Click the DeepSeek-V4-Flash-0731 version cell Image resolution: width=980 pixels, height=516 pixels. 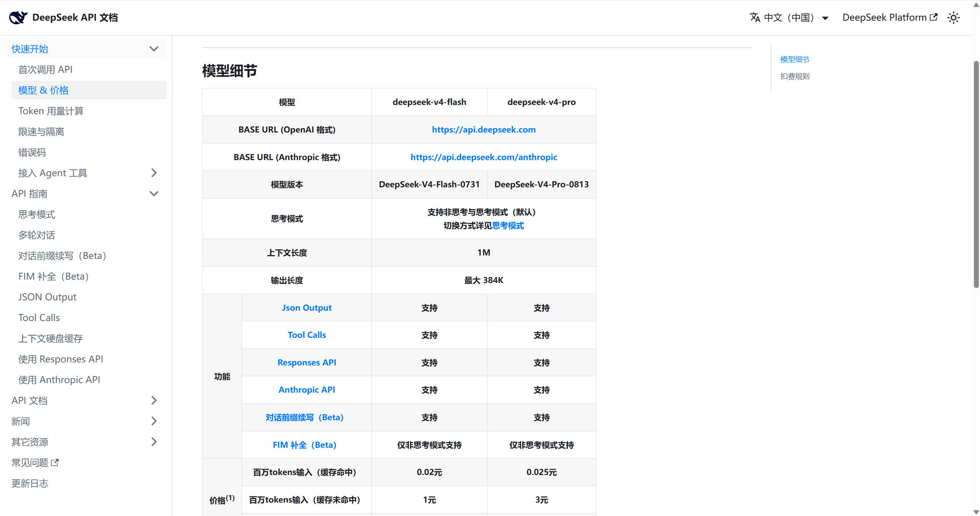pos(429,184)
